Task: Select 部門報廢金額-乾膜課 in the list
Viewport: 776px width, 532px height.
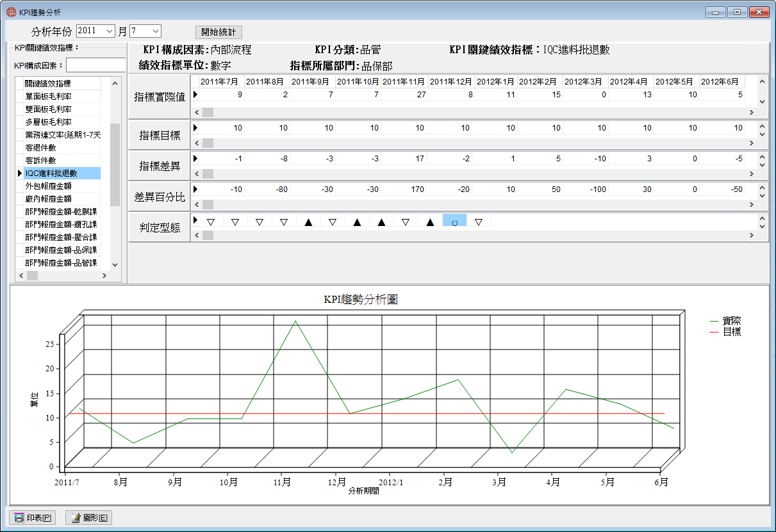Action: [62, 211]
